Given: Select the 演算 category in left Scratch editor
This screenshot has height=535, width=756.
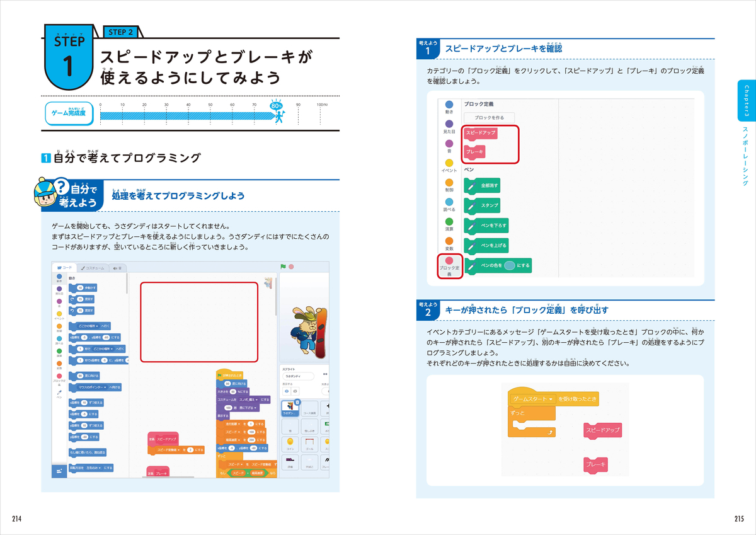Looking at the screenshot, I should point(59,353).
